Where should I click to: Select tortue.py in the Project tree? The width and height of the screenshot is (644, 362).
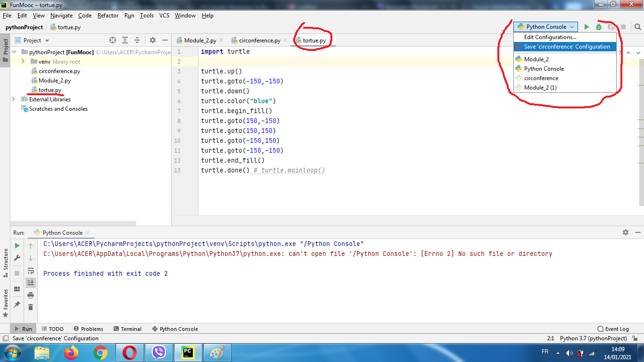point(50,90)
